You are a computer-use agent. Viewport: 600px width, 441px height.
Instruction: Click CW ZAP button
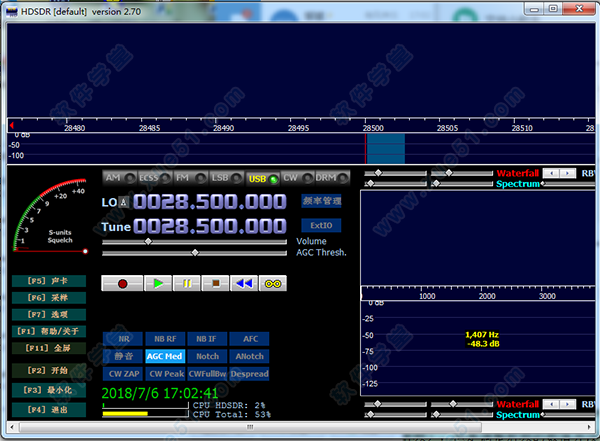123,374
